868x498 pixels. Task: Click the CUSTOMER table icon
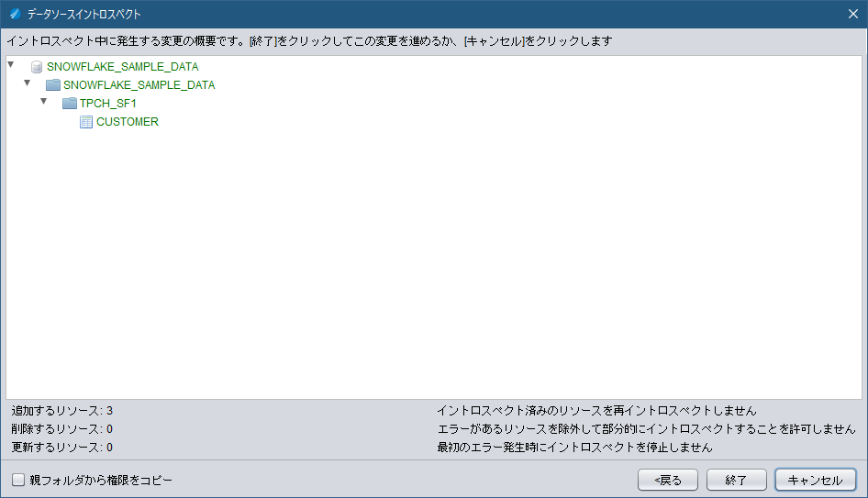pyautogui.click(x=86, y=122)
